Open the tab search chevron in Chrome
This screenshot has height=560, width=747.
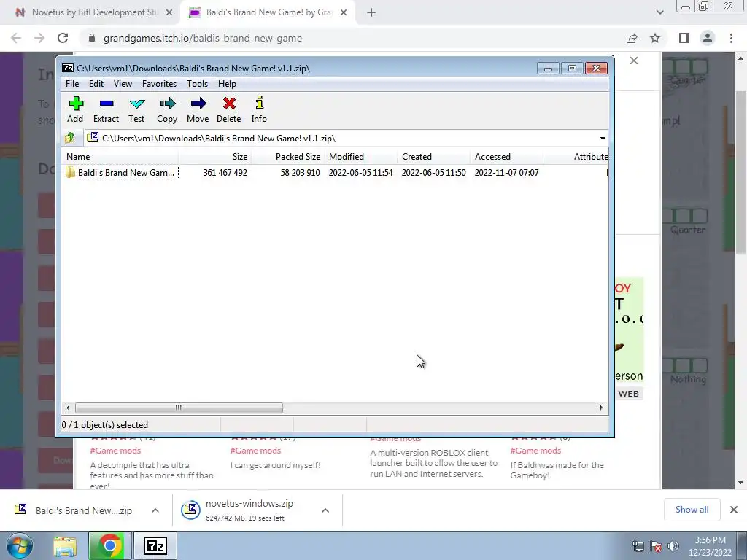pos(659,12)
